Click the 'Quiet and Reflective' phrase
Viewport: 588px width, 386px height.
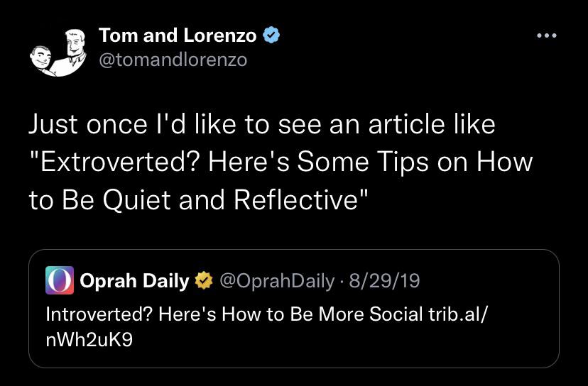pyautogui.click(x=241, y=199)
